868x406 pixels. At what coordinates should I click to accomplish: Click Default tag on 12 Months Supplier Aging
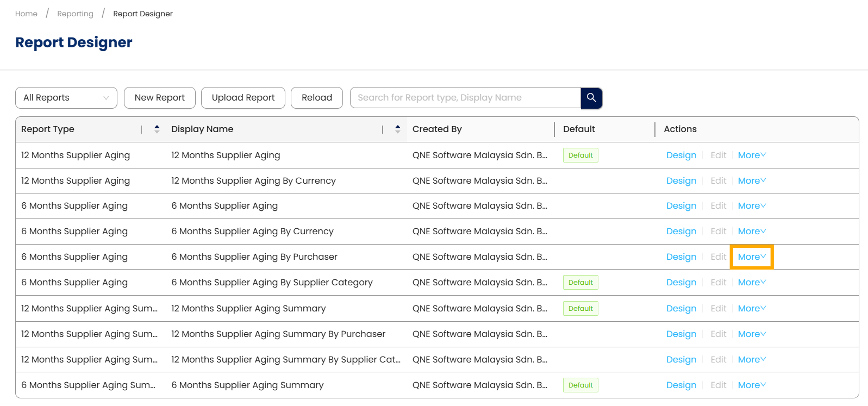pos(580,155)
